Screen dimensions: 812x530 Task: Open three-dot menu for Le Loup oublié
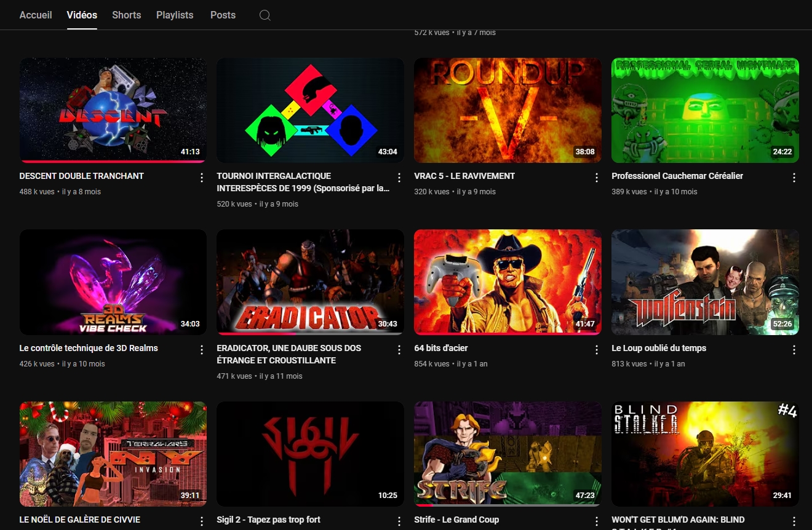coord(794,350)
